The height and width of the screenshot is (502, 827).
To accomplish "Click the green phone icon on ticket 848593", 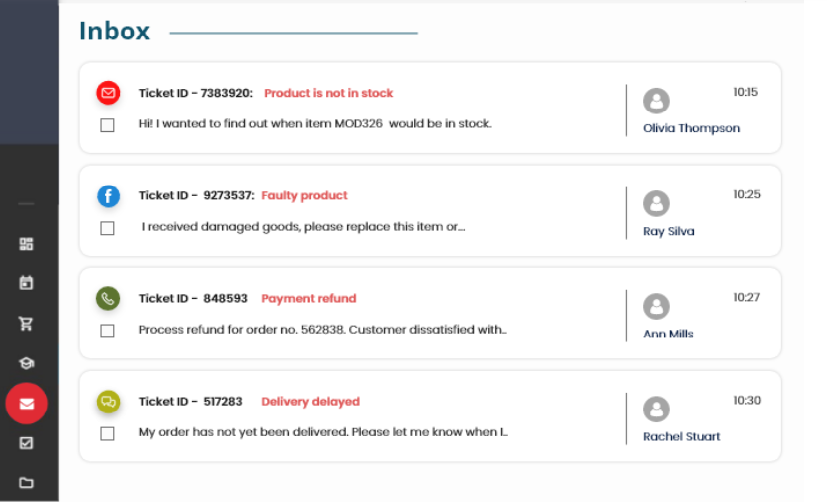I will point(108,299).
